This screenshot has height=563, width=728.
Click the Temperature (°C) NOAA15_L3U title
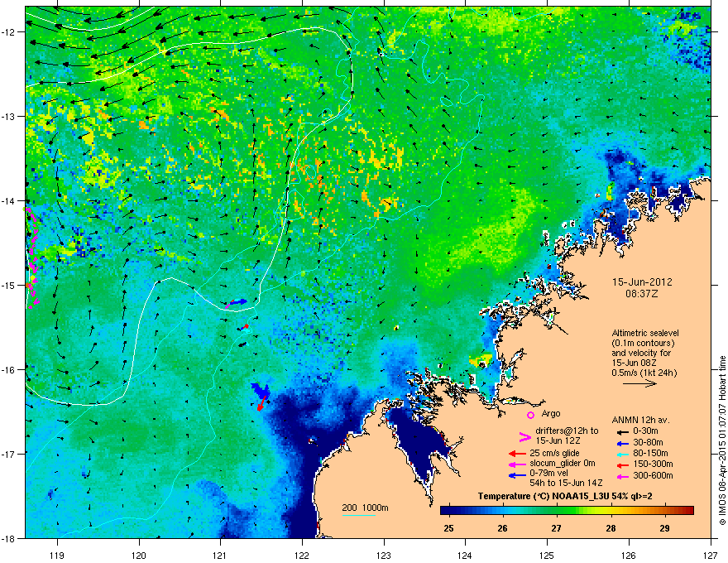565,497
